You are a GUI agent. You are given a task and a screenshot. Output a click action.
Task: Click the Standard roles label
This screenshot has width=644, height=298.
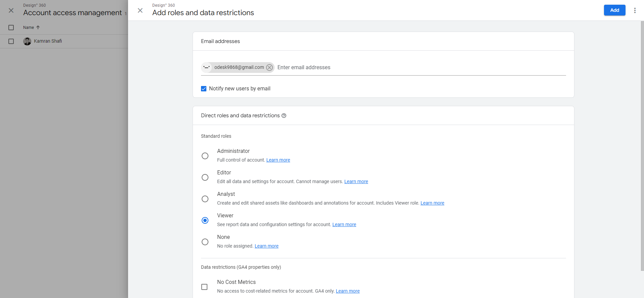[x=216, y=136]
